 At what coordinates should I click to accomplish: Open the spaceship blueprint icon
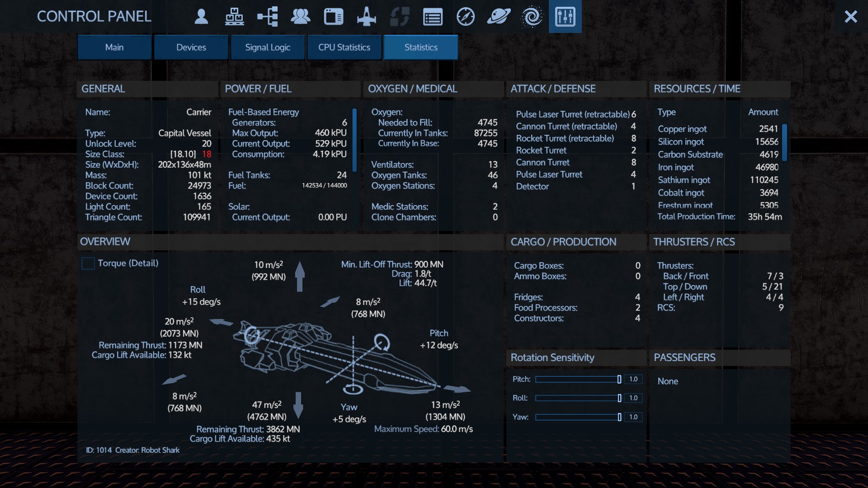coord(367,17)
